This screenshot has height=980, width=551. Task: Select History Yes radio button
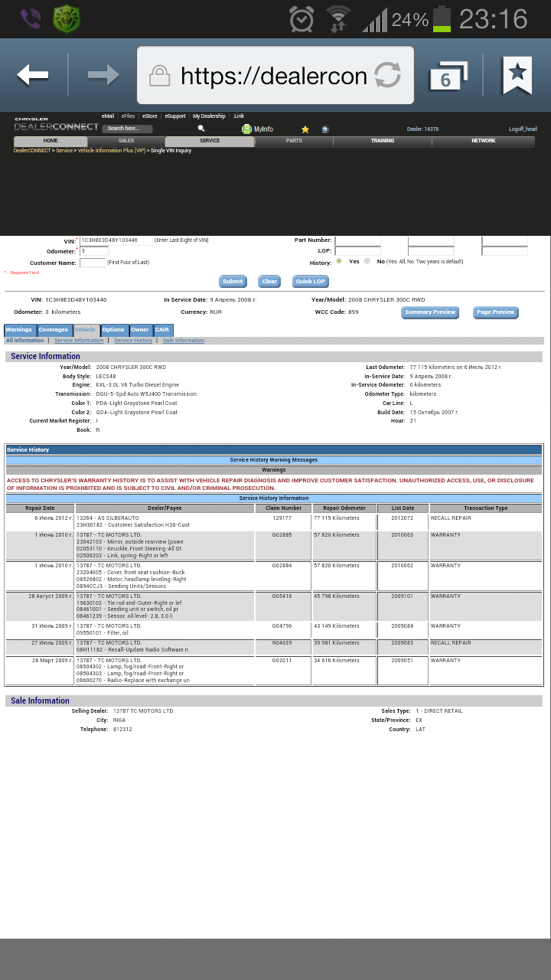(339, 261)
